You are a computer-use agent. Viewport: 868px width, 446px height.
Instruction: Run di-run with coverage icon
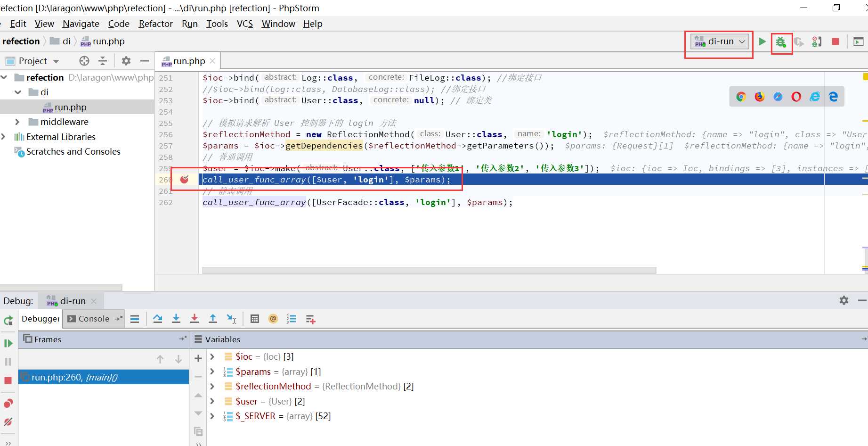click(x=799, y=42)
